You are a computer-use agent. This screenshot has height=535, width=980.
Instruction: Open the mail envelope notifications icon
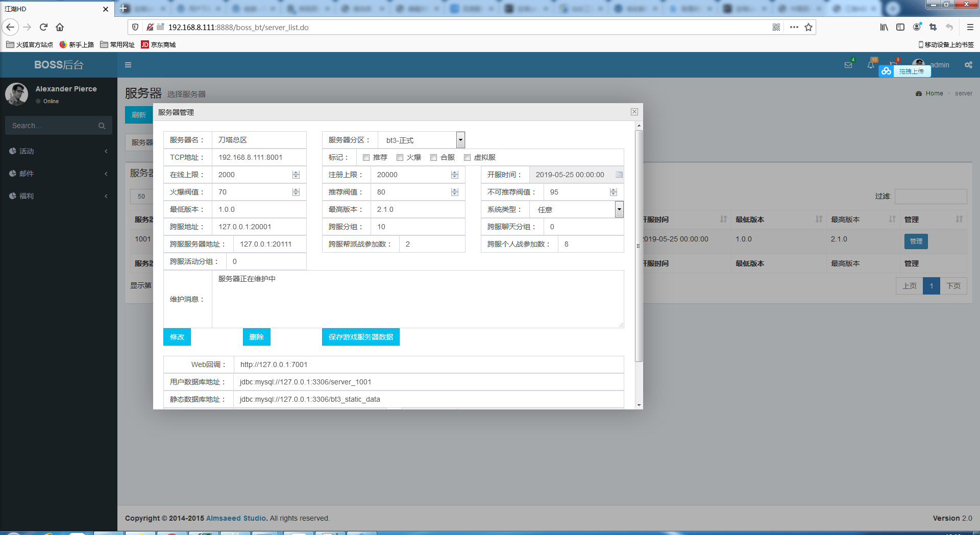pyautogui.click(x=848, y=65)
